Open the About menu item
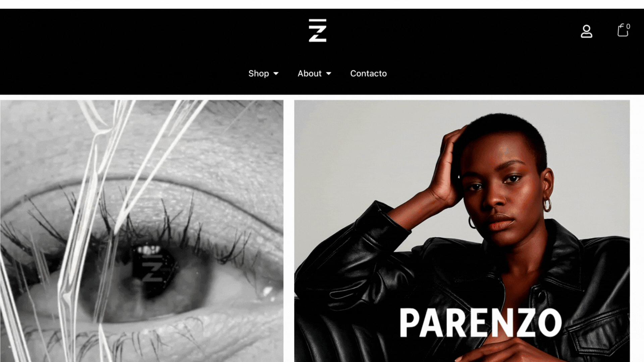 310,73
